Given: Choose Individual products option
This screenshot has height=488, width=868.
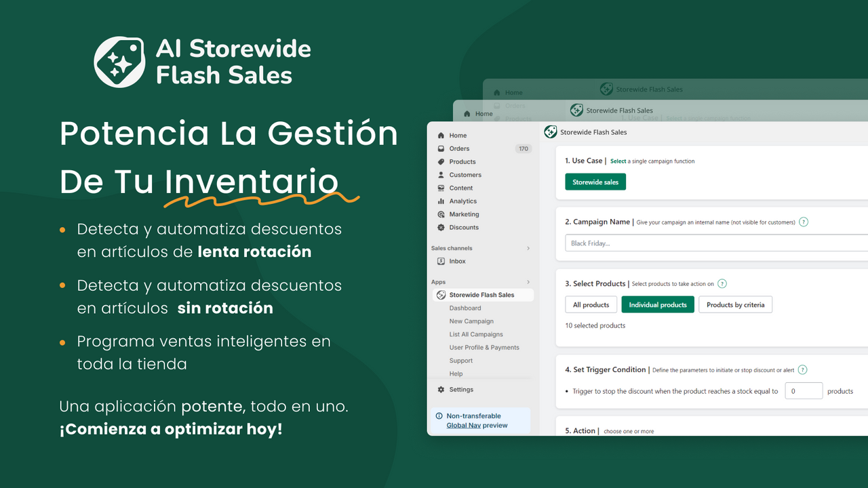Looking at the screenshot, I should click(x=658, y=305).
